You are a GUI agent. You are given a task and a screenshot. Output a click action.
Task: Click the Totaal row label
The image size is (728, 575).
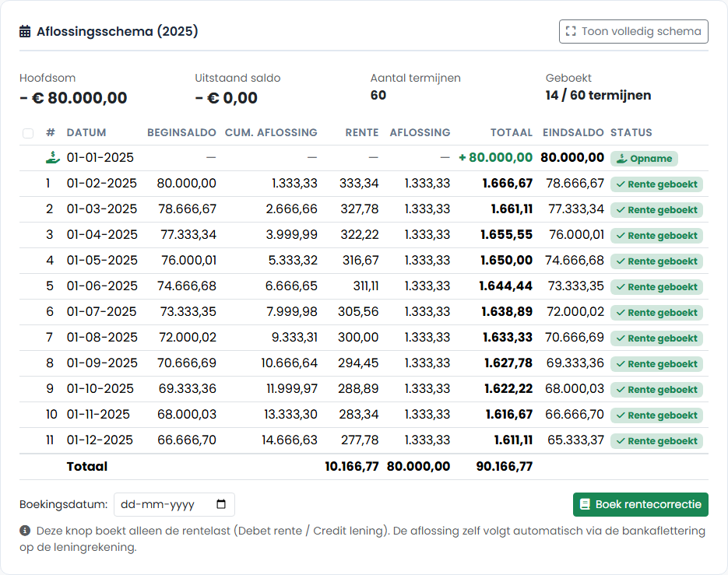[87, 466]
